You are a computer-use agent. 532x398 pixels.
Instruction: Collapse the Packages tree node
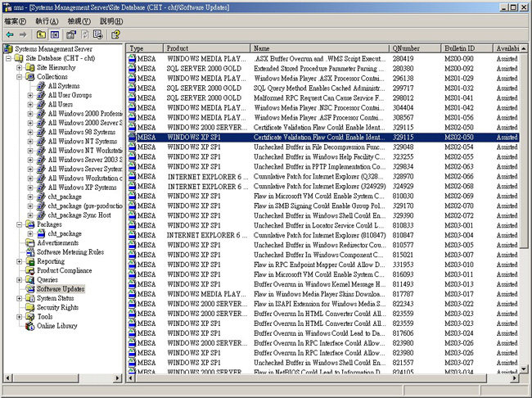point(20,224)
